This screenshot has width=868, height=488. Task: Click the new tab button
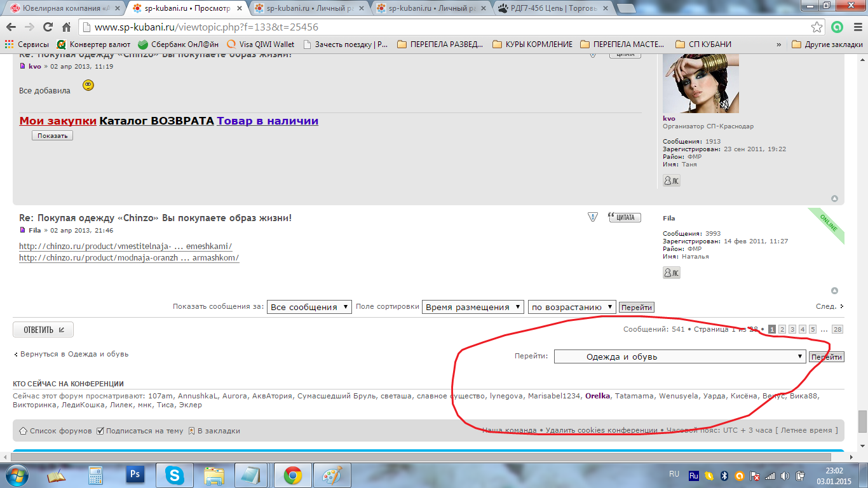point(627,9)
